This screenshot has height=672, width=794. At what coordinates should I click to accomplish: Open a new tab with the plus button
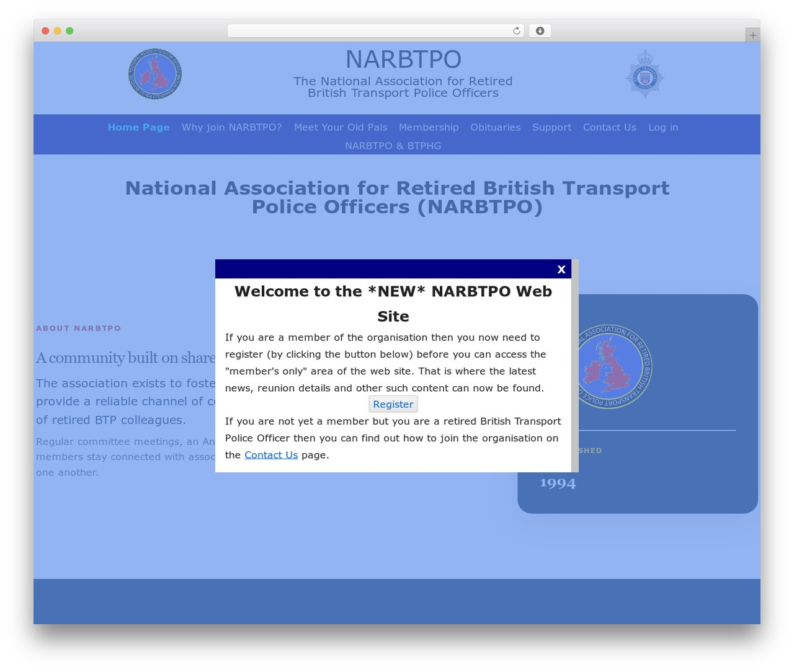(x=752, y=35)
